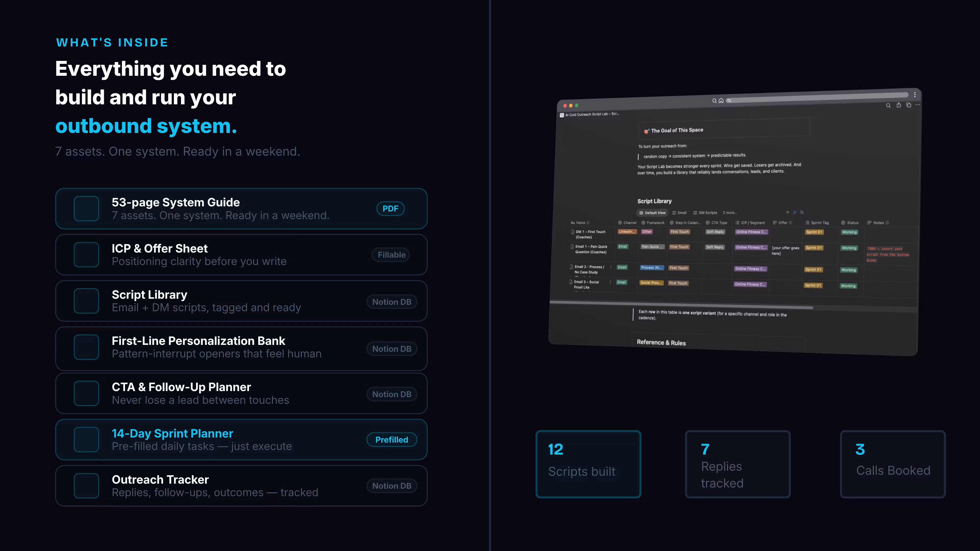Open the Sprint Tag column header menu
This screenshot has height=551, width=980.
(817, 223)
